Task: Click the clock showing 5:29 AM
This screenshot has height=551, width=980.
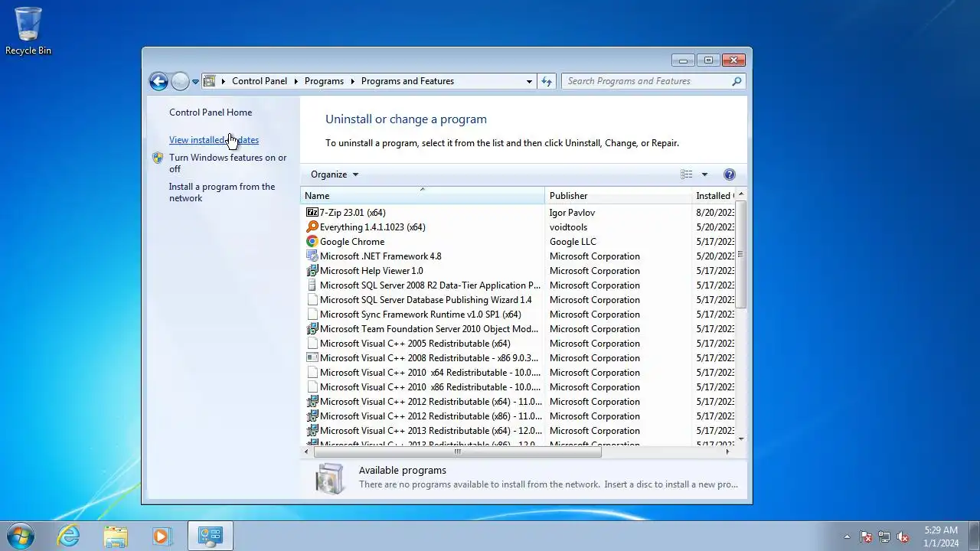Action: [x=941, y=536]
